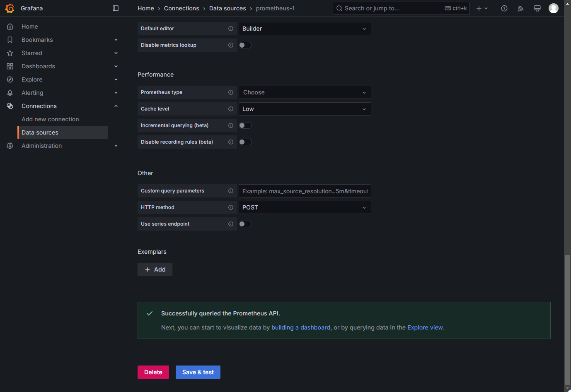The width and height of the screenshot is (571, 392).
Task: Click the Alerting bell icon
Action: tap(10, 93)
